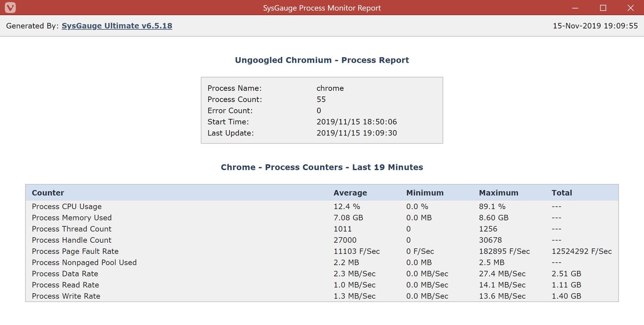Click data rate average 2.3 MB/Sec

coord(355,274)
